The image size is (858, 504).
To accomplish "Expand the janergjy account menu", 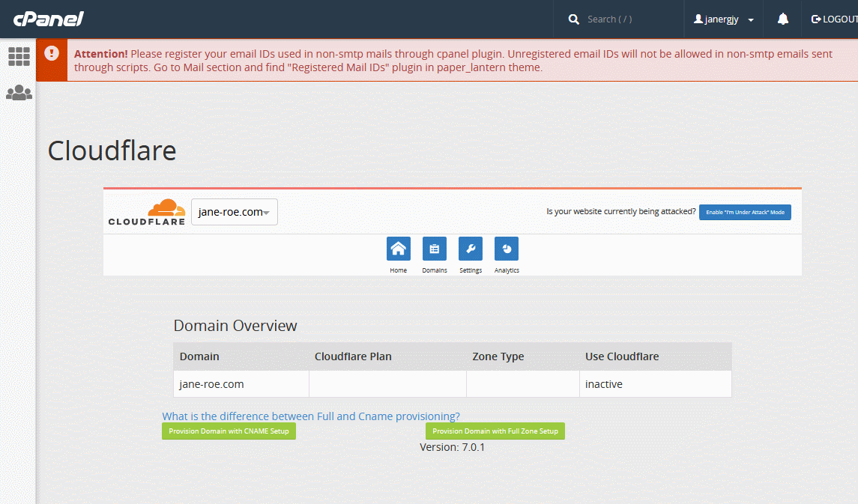I will (x=723, y=19).
